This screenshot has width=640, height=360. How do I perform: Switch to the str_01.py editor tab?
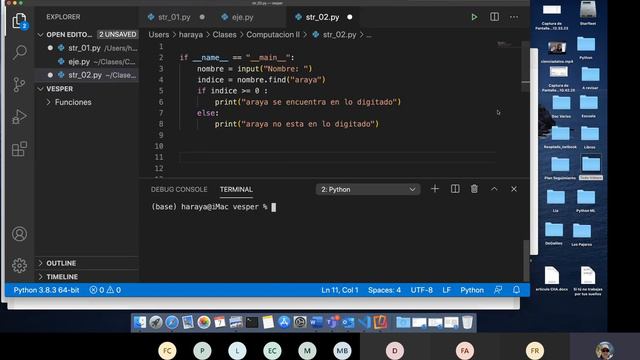tap(174, 17)
